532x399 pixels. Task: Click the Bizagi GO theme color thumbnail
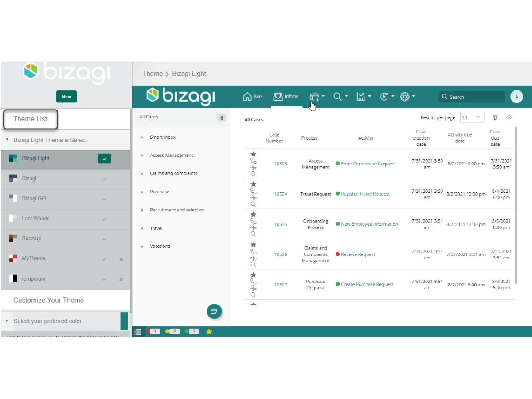(13, 198)
